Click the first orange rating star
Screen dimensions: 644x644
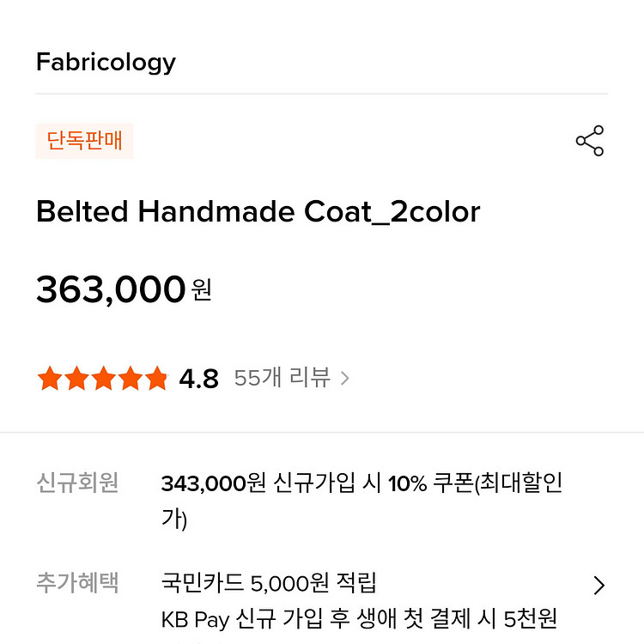(50, 378)
